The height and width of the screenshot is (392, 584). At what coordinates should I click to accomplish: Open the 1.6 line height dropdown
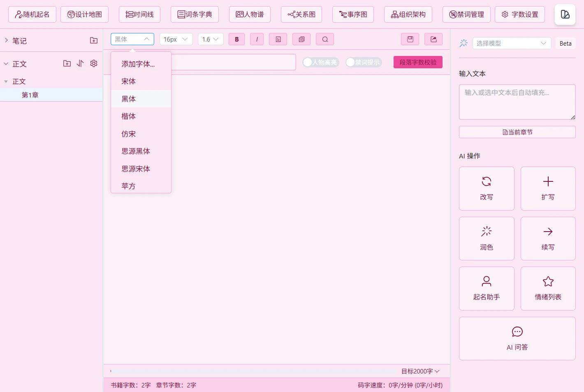[211, 39]
